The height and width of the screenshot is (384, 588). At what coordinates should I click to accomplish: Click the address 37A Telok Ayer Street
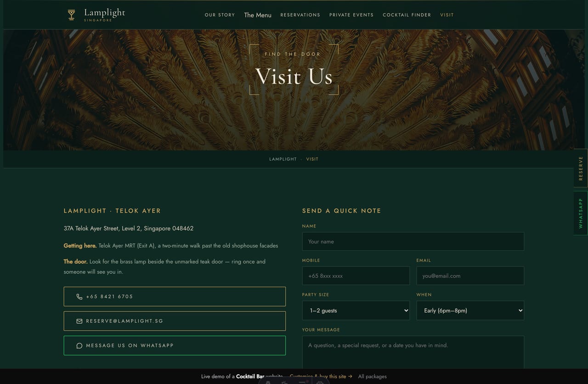(x=129, y=228)
